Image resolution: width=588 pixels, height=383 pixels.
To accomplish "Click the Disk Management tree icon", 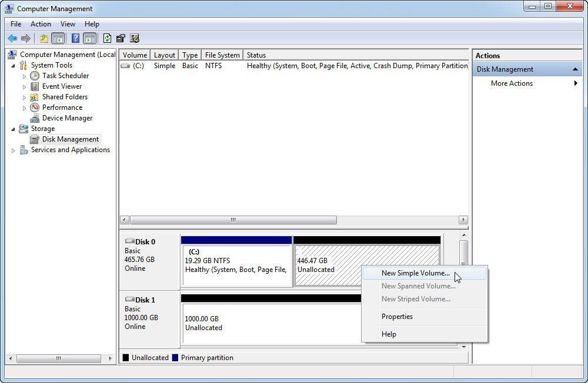I will pos(35,139).
